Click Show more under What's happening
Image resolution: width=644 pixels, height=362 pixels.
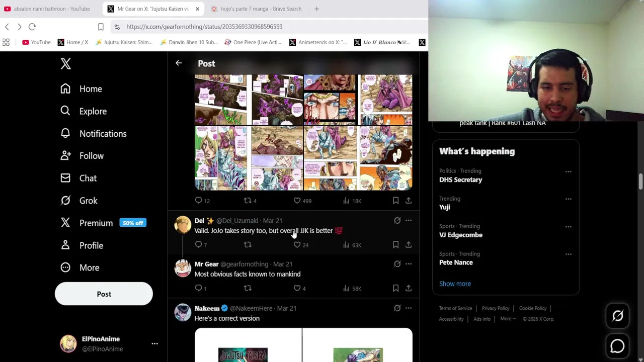pos(455,284)
